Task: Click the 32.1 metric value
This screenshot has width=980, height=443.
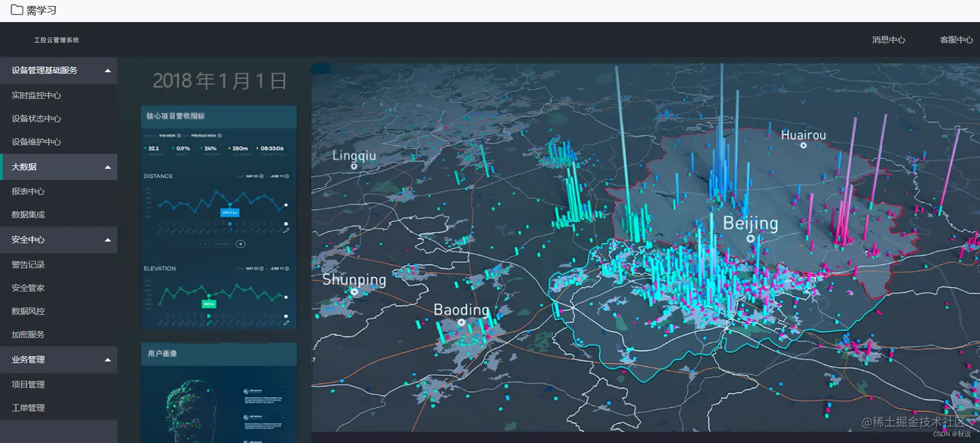Action: pyautogui.click(x=154, y=148)
